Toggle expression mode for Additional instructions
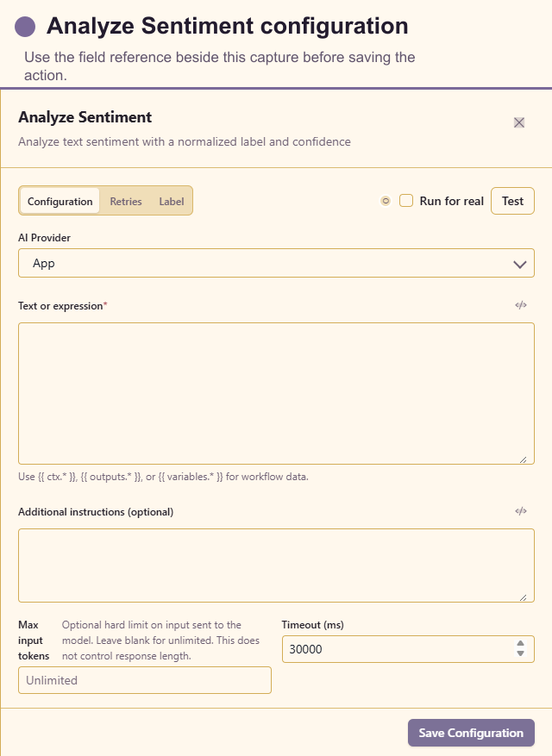This screenshot has width=552, height=756. pos(521,511)
